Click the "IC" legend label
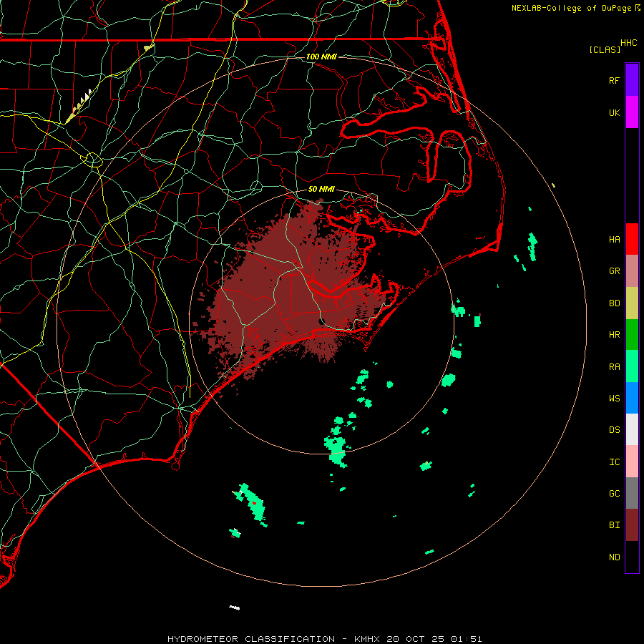The image size is (644, 644). click(x=614, y=462)
